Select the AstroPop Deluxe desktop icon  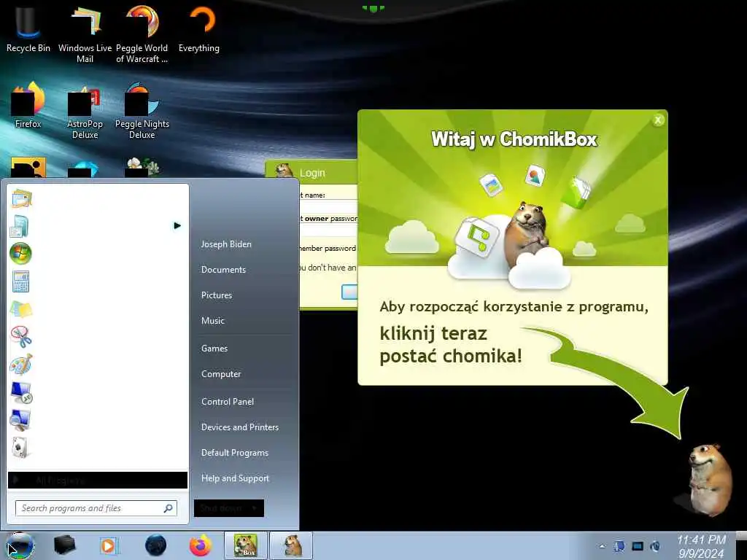pyautogui.click(x=85, y=111)
